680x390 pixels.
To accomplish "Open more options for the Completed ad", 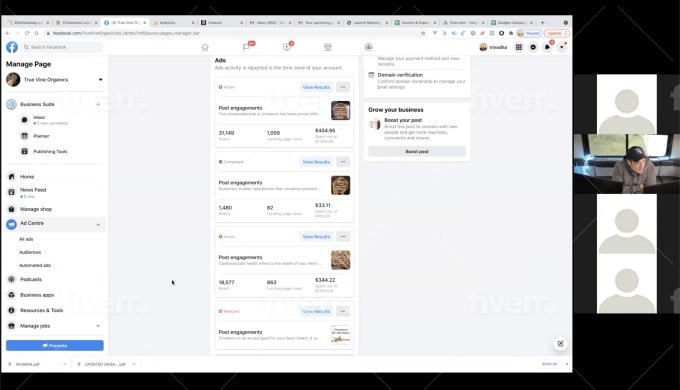I will (x=343, y=162).
